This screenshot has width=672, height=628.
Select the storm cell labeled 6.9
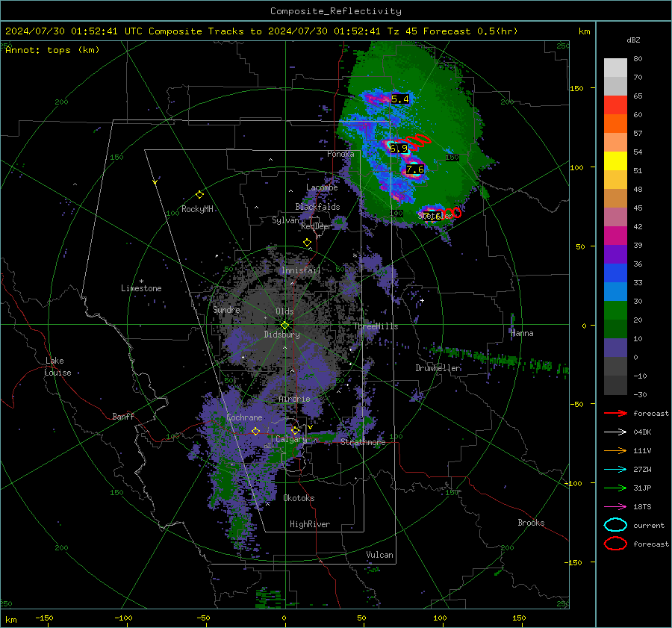[x=399, y=149]
